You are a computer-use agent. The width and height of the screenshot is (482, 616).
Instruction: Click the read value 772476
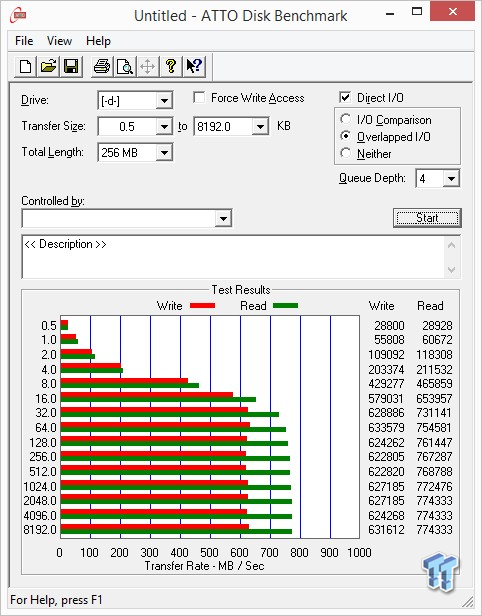pos(434,487)
